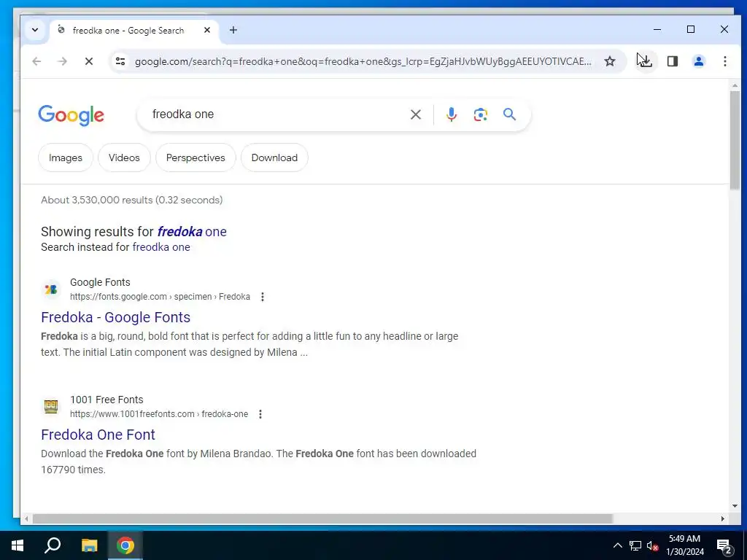Submit search with magnifier icon
The height and width of the screenshot is (560, 747).
509,114
